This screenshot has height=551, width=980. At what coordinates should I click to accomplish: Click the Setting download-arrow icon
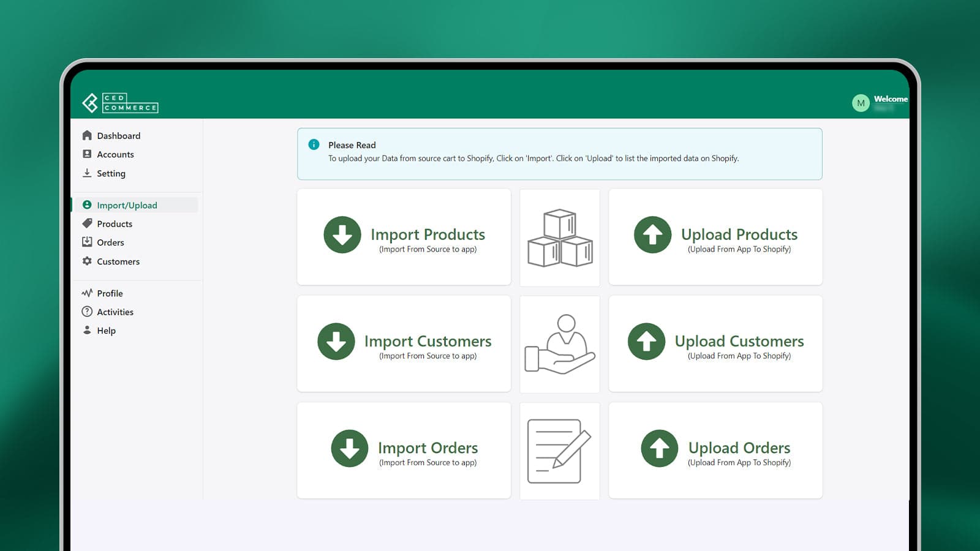pos(87,173)
